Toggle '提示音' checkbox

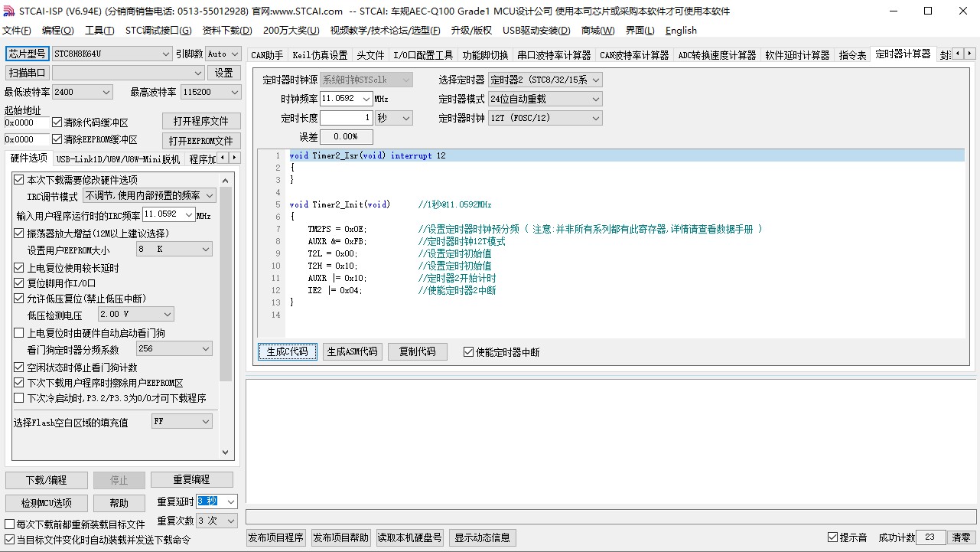pos(833,537)
